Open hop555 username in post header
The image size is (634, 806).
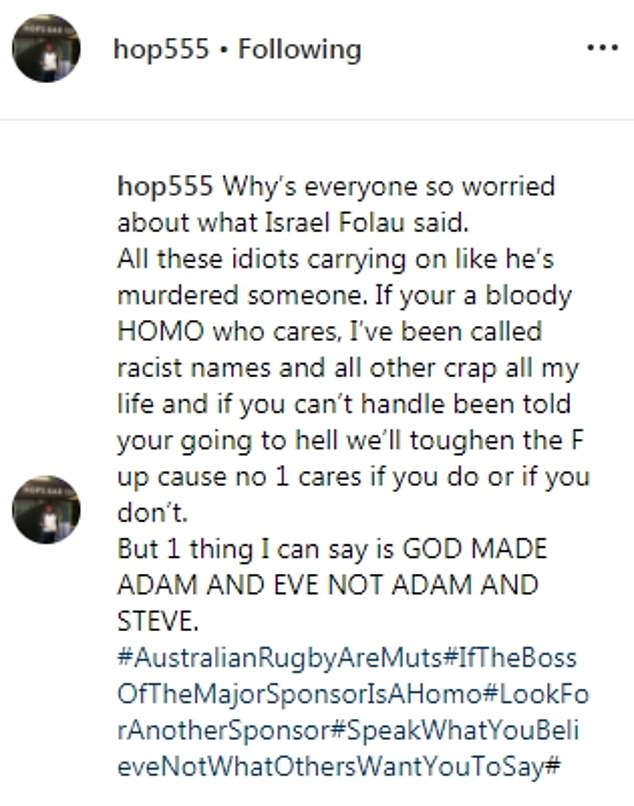pyautogui.click(x=161, y=50)
